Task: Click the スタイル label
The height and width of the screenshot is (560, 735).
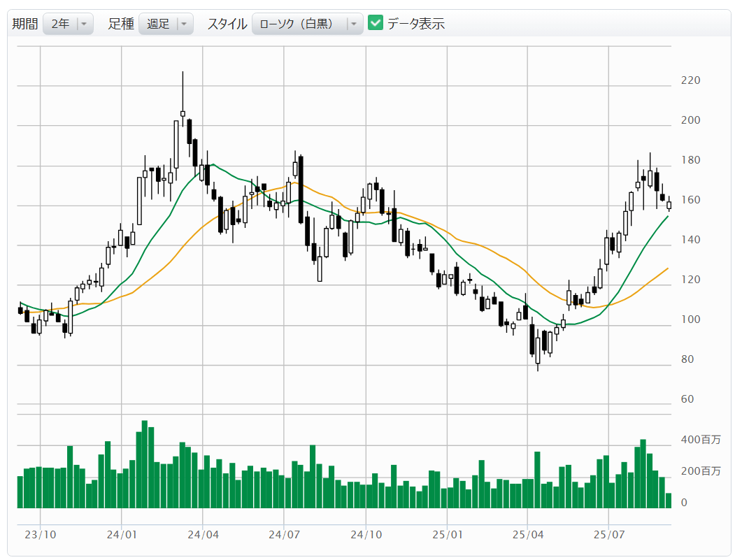Action: [227, 24]
